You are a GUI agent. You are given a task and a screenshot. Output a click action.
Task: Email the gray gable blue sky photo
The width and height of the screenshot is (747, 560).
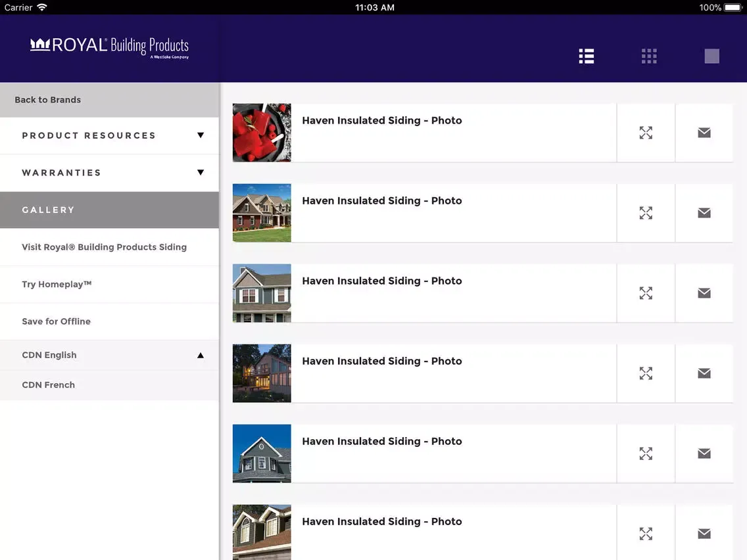704,454
